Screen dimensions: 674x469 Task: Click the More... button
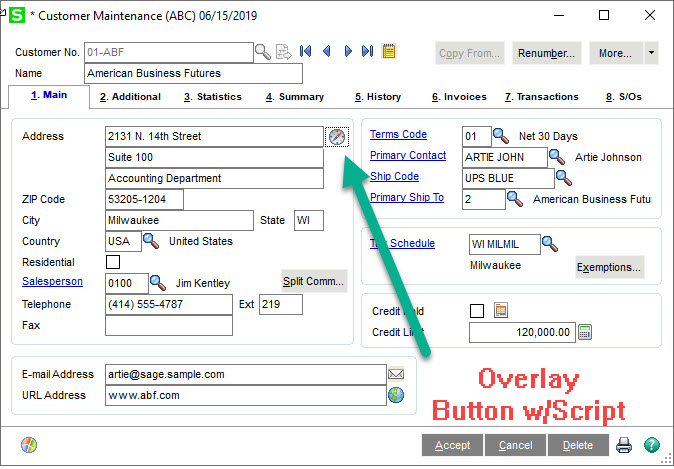coord(616,53)
